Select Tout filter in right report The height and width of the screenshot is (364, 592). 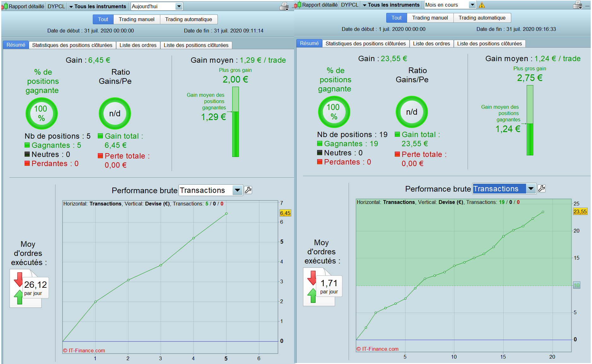click(x=396, y=18)
